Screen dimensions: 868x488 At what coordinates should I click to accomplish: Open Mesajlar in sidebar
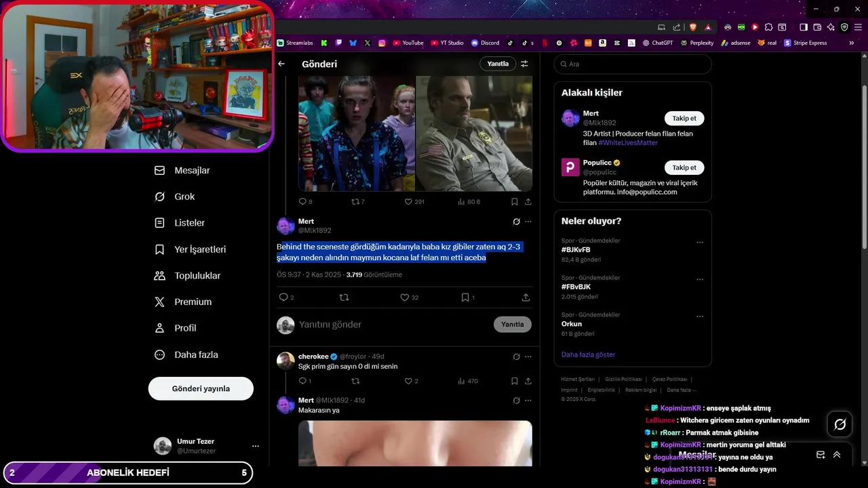[x=183, y=171]
